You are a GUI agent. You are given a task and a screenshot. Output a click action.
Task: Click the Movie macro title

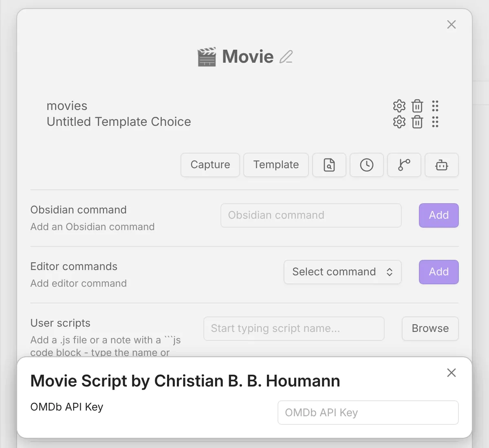248,57
